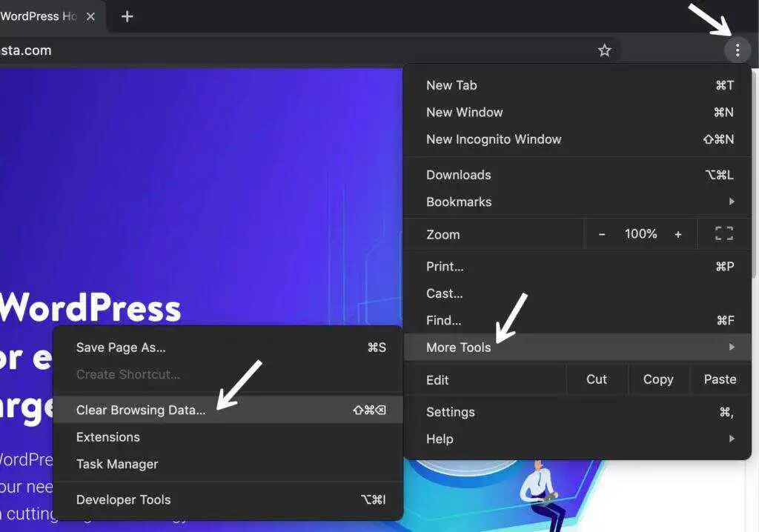The image size is (759, 532).
Task: Open a new tab with plus icon
Action: [x=127, y=16]
